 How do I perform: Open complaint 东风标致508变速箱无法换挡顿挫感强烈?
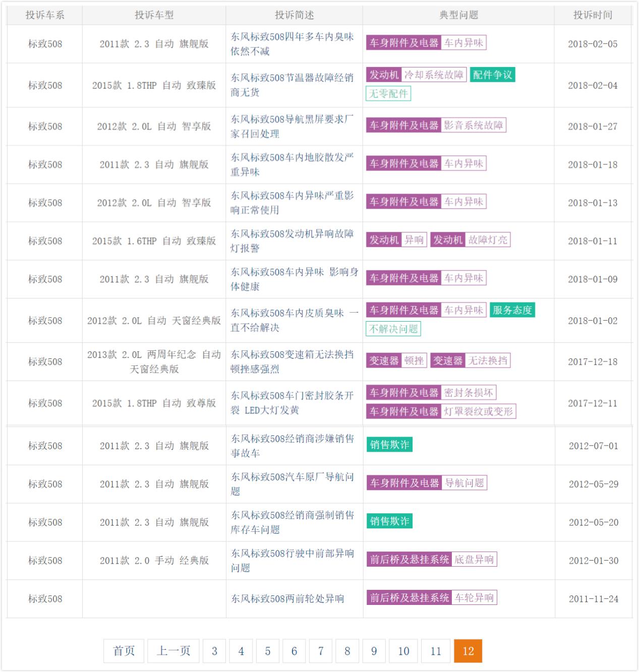[x=292, y=361]
